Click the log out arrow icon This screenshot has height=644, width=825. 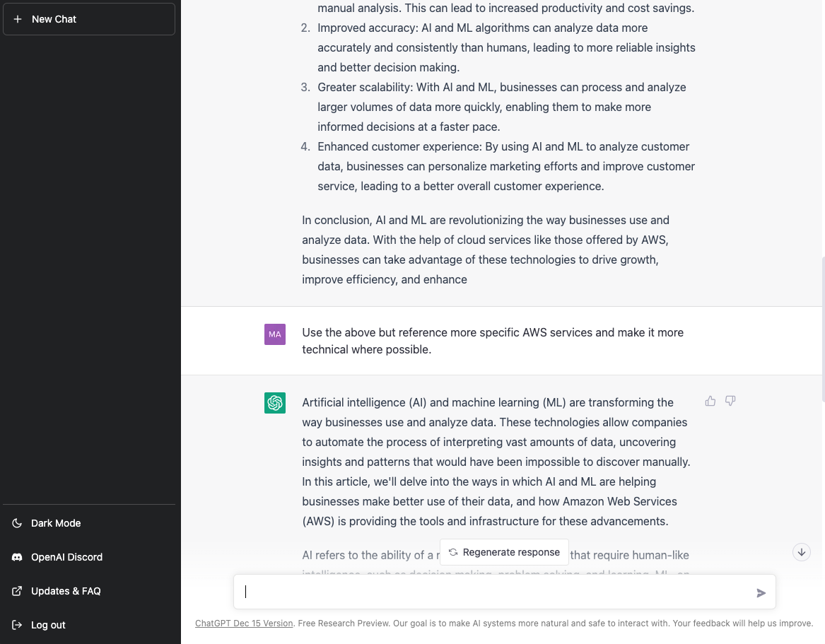point(18,624)
